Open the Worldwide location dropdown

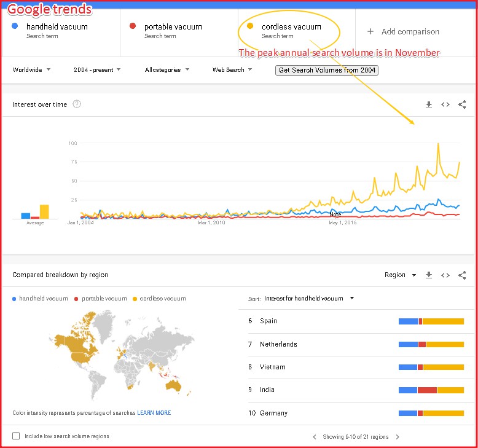tap(31, 70)
